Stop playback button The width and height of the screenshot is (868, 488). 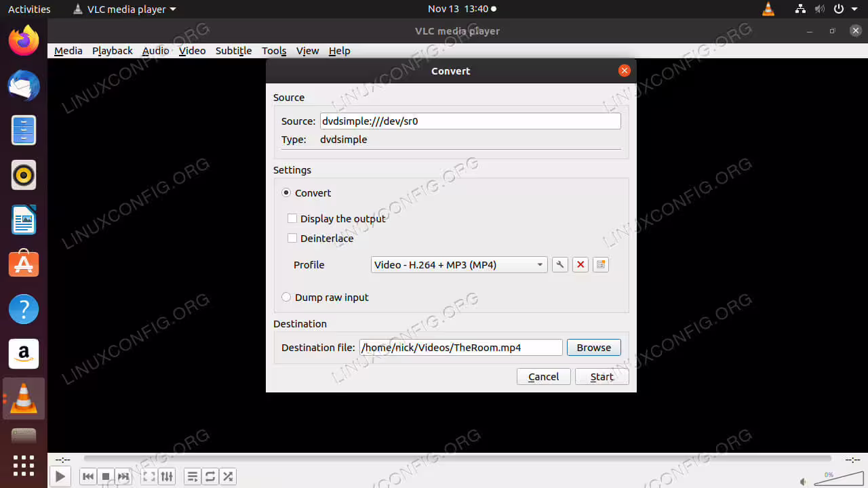coord(106,476)
